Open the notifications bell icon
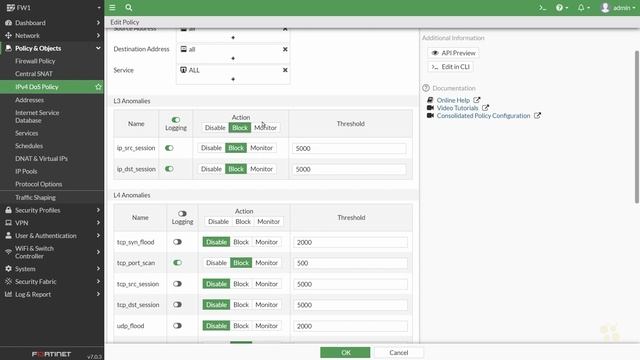Screen dimensions: 640x360 (x=584, y=8)
